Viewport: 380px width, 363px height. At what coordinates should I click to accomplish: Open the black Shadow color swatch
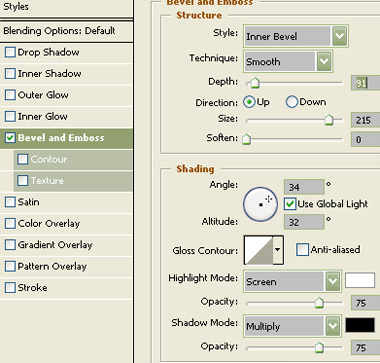pyautogui.click(x=360, y=325)
